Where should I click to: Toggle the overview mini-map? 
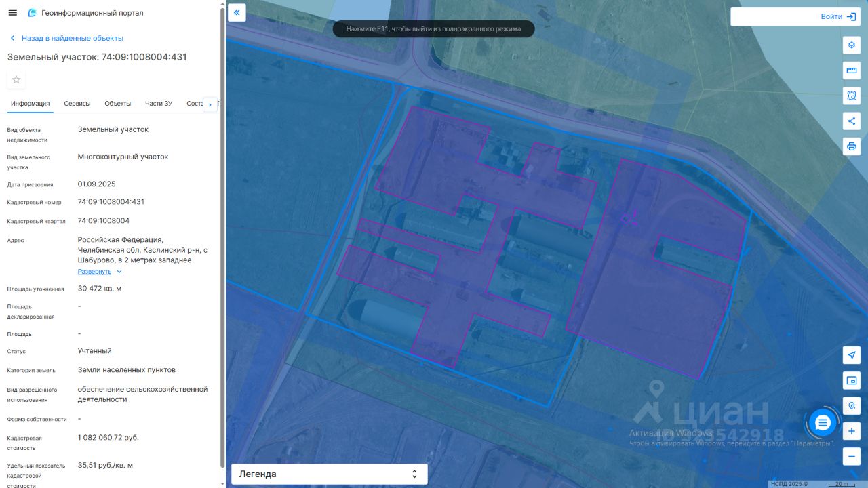(852, 380)
